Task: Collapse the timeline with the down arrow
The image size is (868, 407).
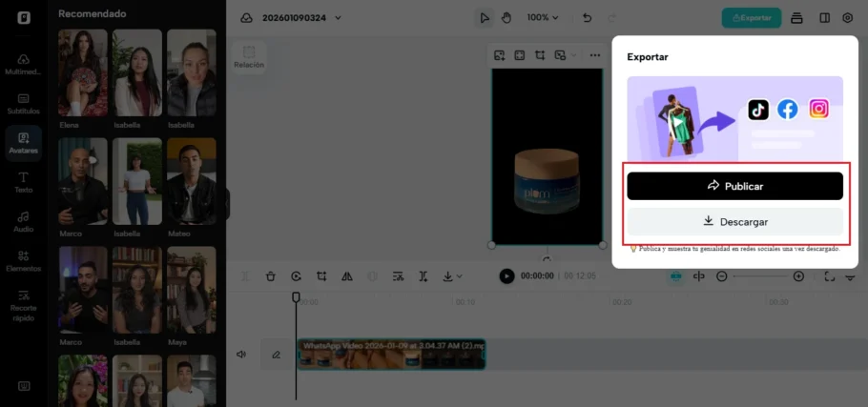Action: (851, 276)
